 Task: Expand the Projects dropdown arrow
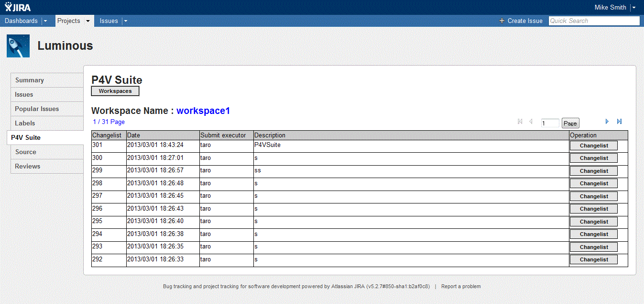(x=88, y=21)
